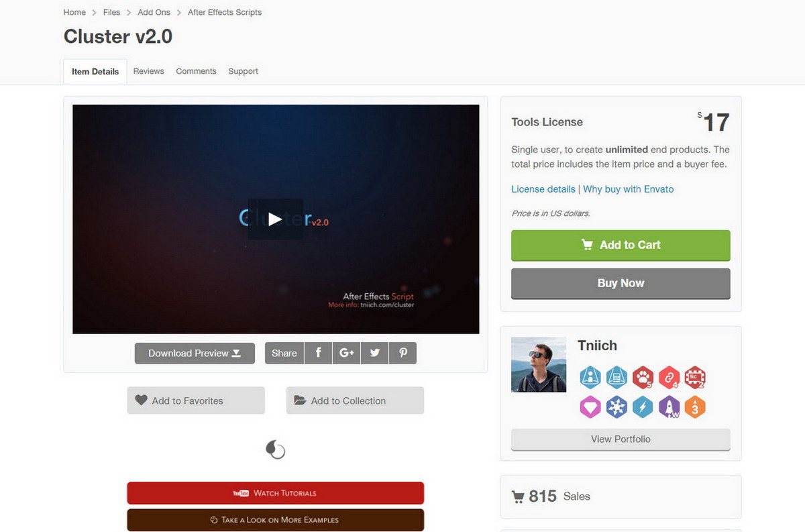Click the purple rocket badge
The height and width of the screenshot is (532, 805).
(x=669, y=407)
